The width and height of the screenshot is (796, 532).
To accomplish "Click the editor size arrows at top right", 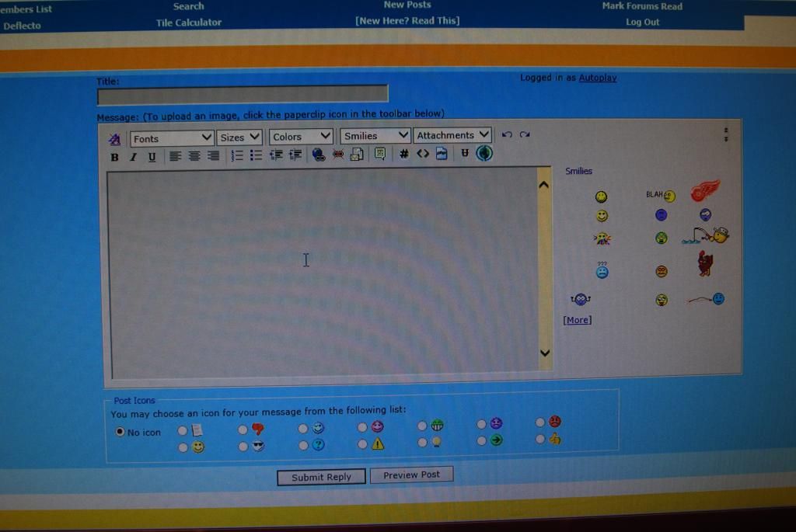I will 726,134.
